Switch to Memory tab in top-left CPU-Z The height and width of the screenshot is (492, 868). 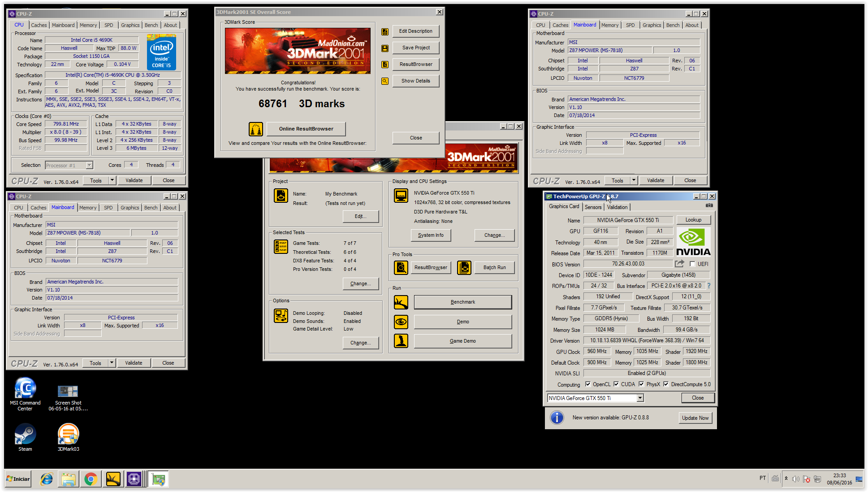[88, 26]
